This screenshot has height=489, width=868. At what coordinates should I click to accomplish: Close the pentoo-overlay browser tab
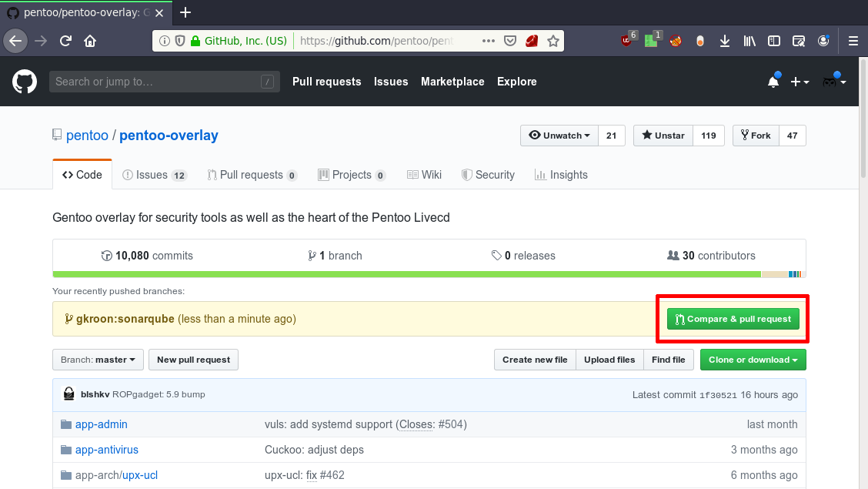pyautogui.click(x=159, y=13)
